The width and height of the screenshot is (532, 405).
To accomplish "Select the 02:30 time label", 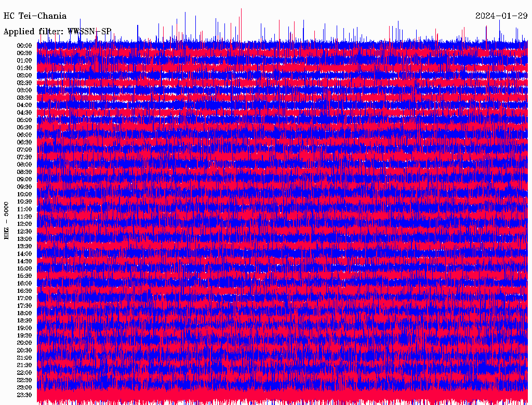I will 24,83.
